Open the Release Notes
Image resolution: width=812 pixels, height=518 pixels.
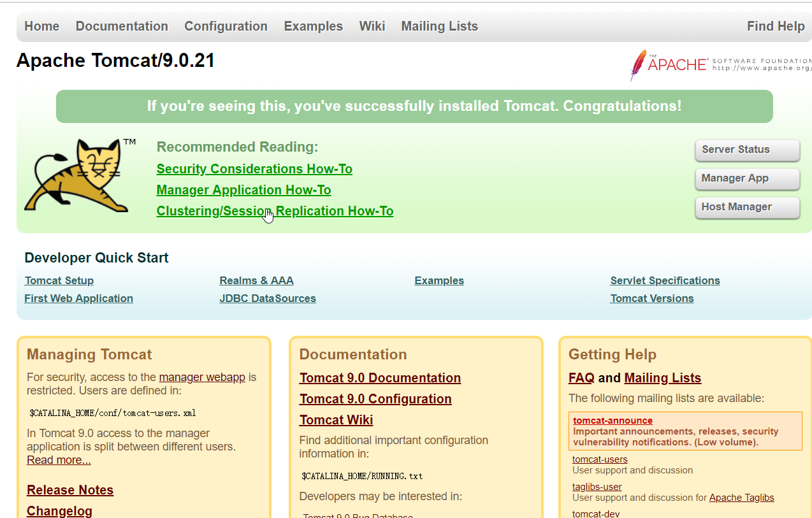click(x=69, y=490)
